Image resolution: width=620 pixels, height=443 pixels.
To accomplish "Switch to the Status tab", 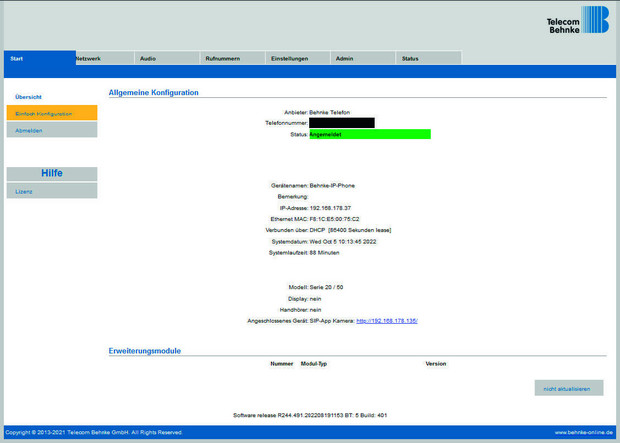I will pyautogui.click(x=428, y=58).
